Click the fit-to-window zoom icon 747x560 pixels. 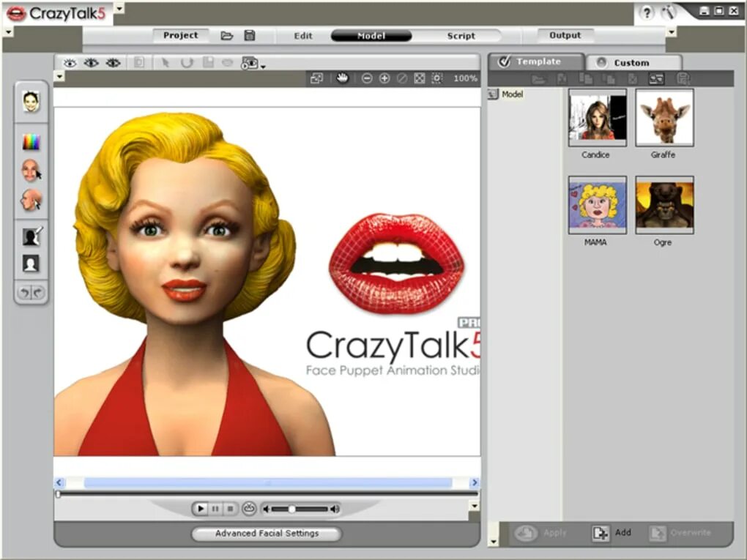click(419, 78)
